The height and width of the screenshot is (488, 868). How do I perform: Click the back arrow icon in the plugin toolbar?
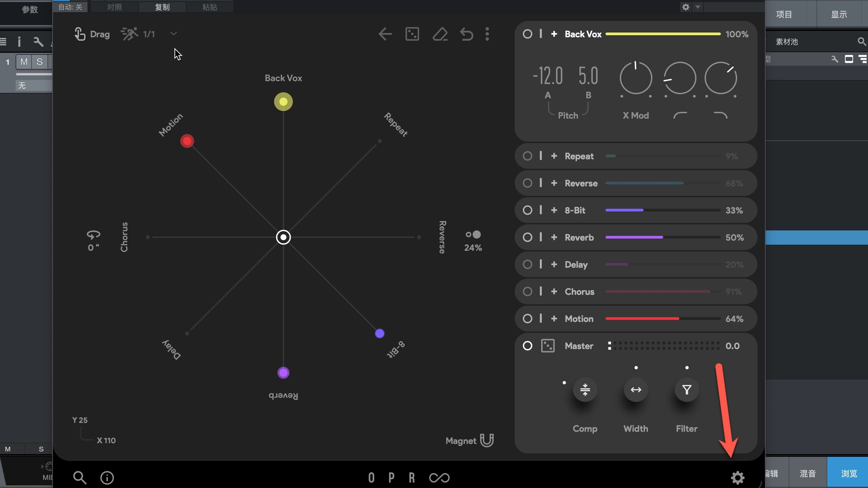pos(385,34)
